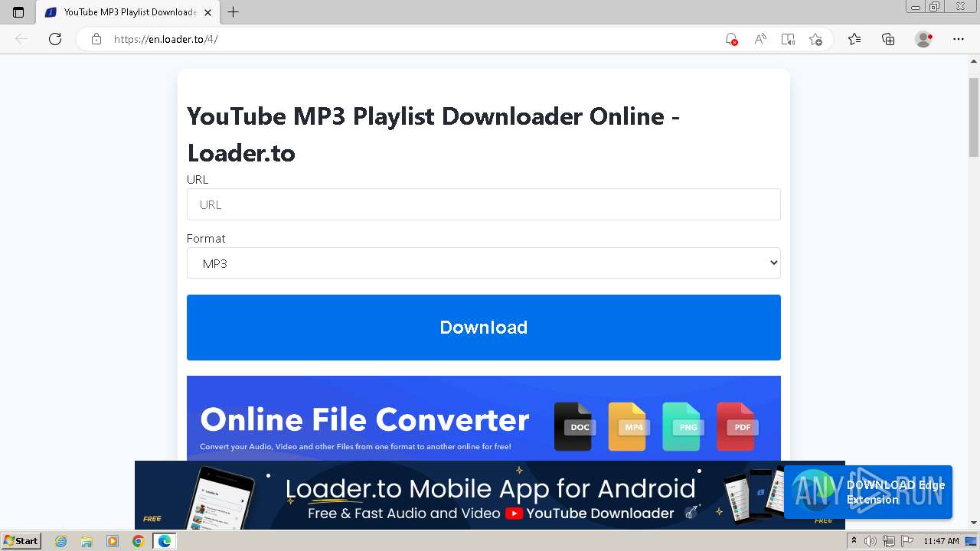Open the Favorites list
The width and height of the screenshot is (980, 551).
[854, 39]
